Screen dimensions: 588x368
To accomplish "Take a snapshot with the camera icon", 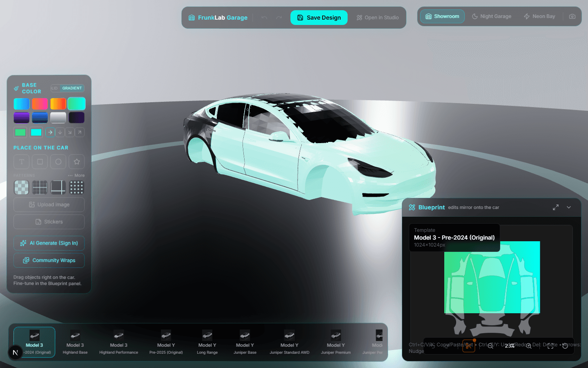I will point(572,16).
